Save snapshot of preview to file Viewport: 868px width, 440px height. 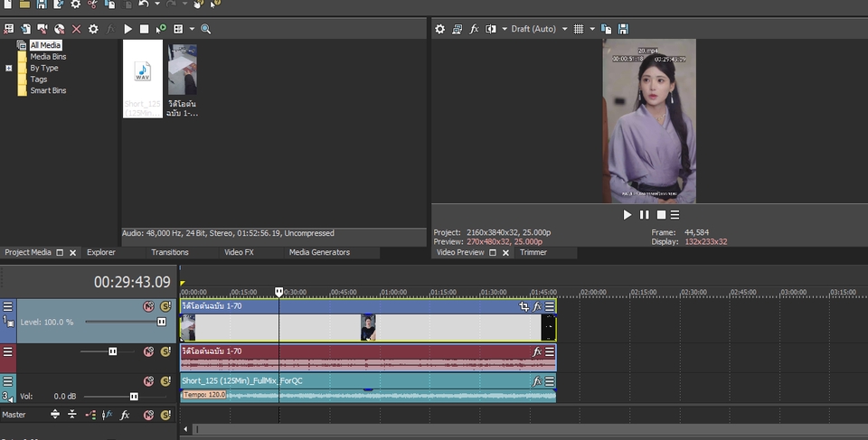(623, 29)
